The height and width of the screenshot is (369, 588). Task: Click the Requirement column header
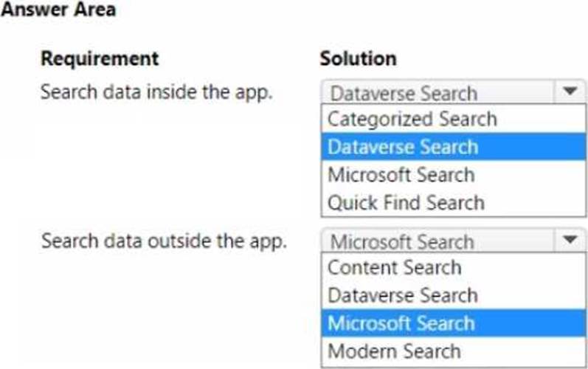[100, 58]
